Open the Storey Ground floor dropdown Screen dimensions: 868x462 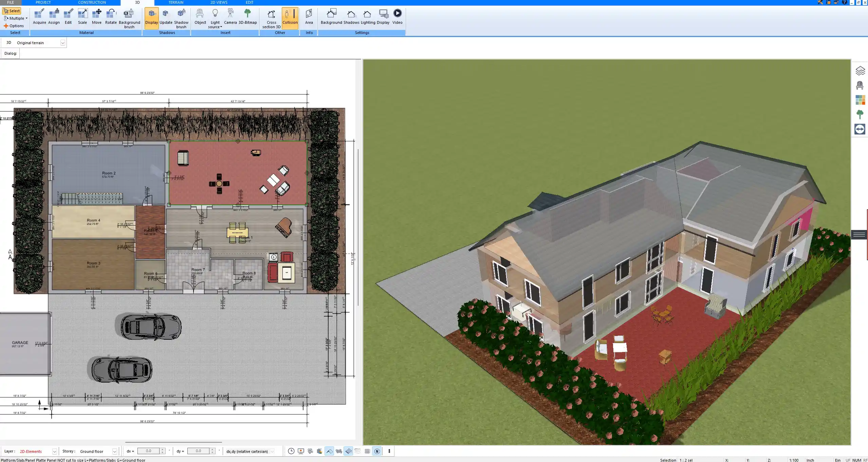coord(114,451)
